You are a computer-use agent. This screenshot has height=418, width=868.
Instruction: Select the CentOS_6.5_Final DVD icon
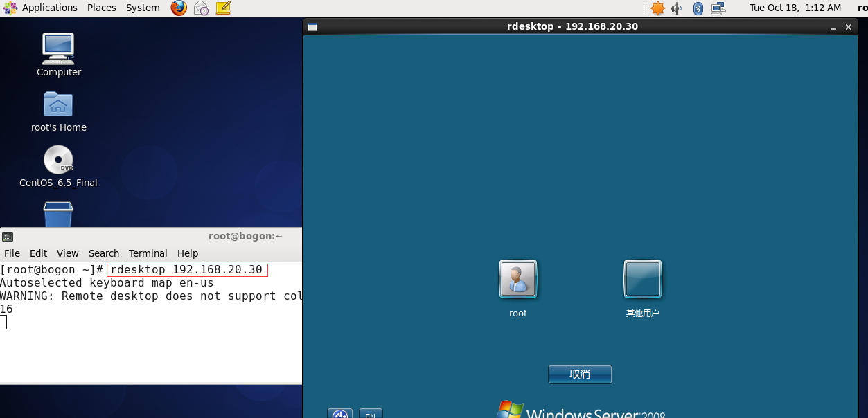pyautogui.click(x=58, y=166)
